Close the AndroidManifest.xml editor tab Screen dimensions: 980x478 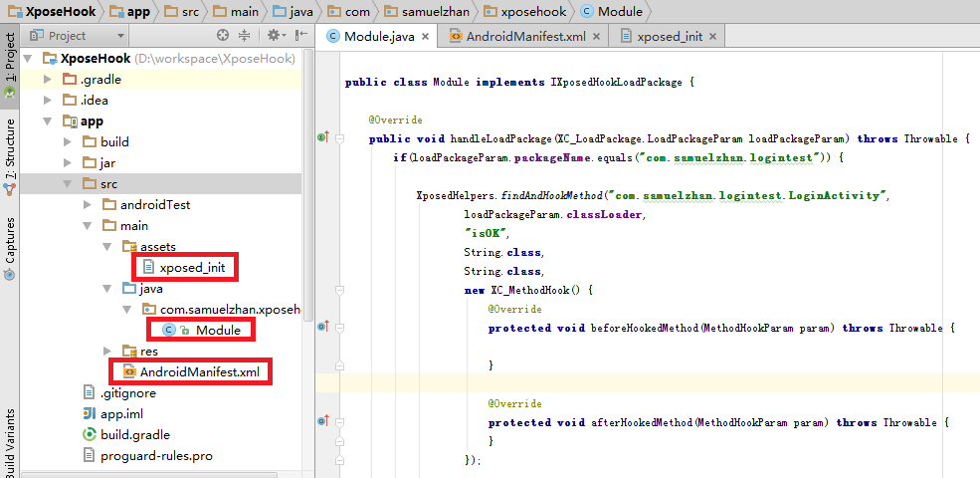[597, 37]
